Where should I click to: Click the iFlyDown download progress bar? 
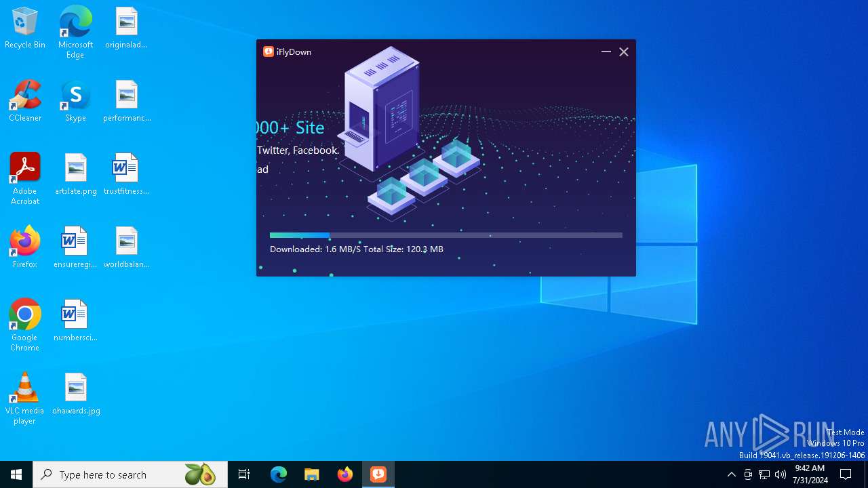446,235
